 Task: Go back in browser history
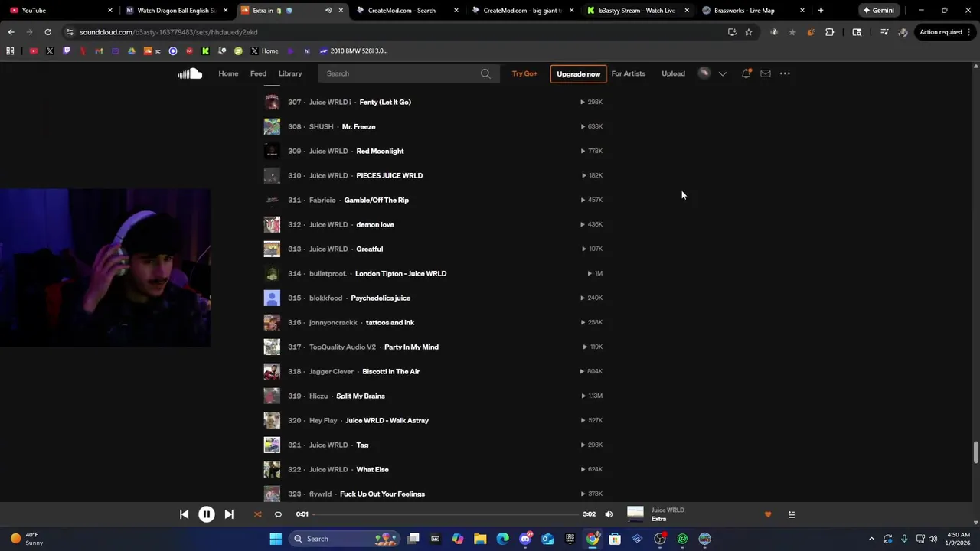(x=11, y=32)
